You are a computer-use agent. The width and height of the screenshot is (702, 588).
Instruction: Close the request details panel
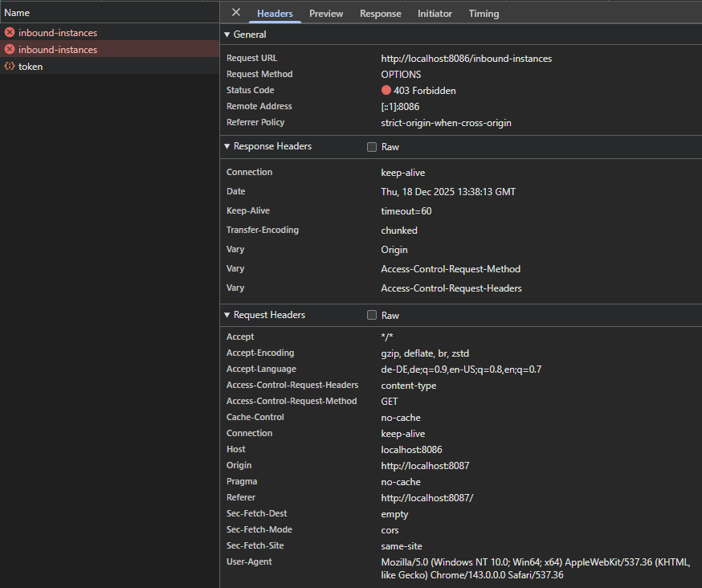pyautogui.click(x=236, y=13)
